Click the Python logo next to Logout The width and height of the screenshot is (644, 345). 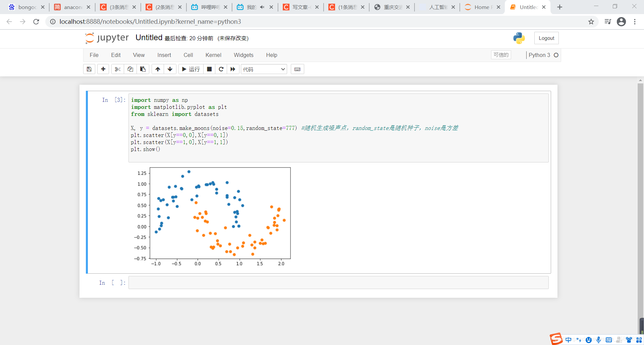519,38
